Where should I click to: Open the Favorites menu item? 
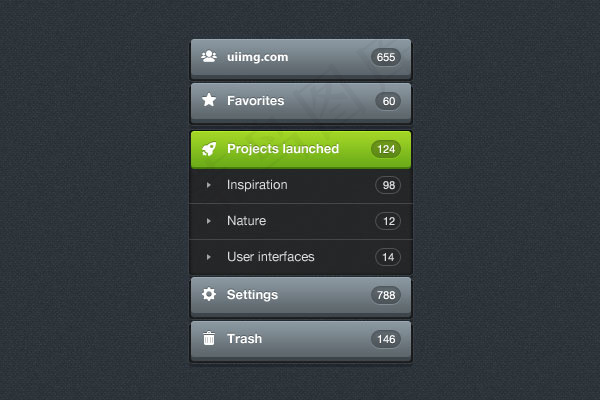click(301, 103)
